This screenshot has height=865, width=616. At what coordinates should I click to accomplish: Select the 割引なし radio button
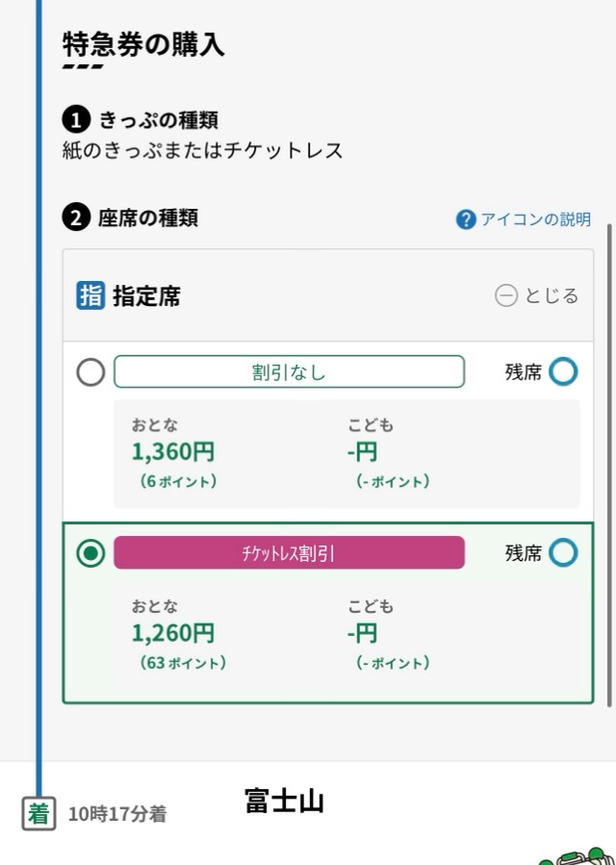click(90, 372)
